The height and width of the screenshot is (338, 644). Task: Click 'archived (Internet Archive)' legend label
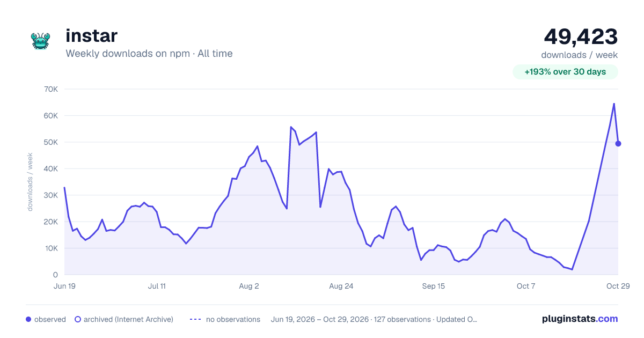128,319
